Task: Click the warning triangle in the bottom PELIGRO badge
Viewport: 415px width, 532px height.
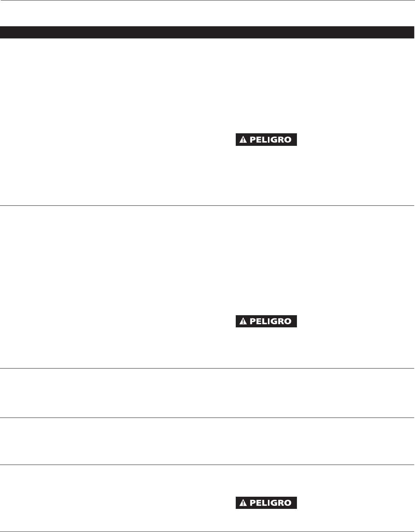Action: click(x=244, y=503)
